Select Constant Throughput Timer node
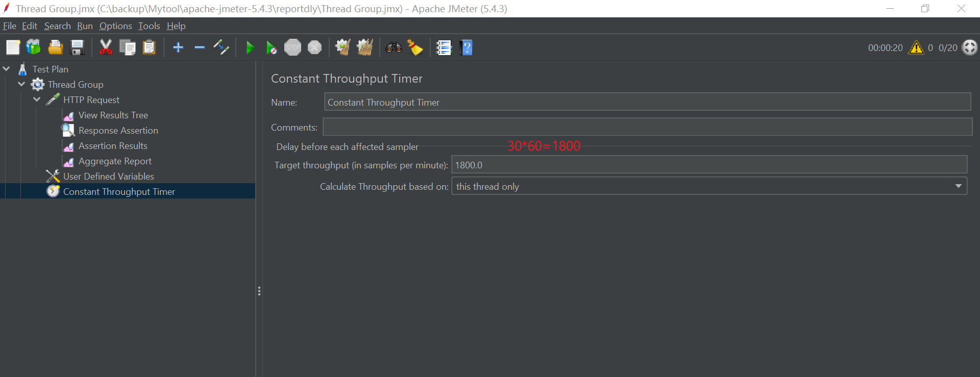 [x=119, y=191]
